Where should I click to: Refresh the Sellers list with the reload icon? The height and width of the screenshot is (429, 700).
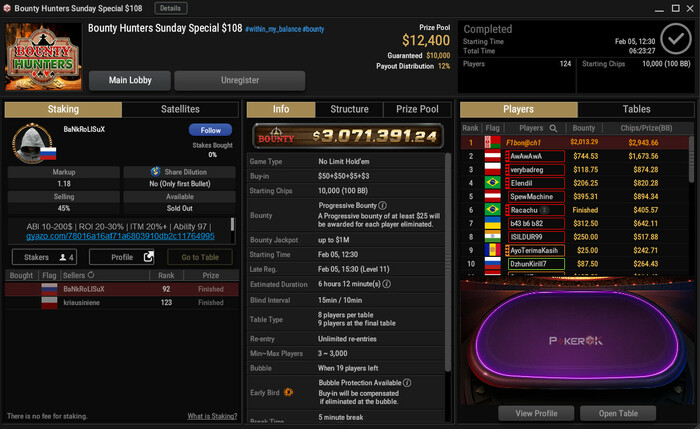[x=91, y=275]
